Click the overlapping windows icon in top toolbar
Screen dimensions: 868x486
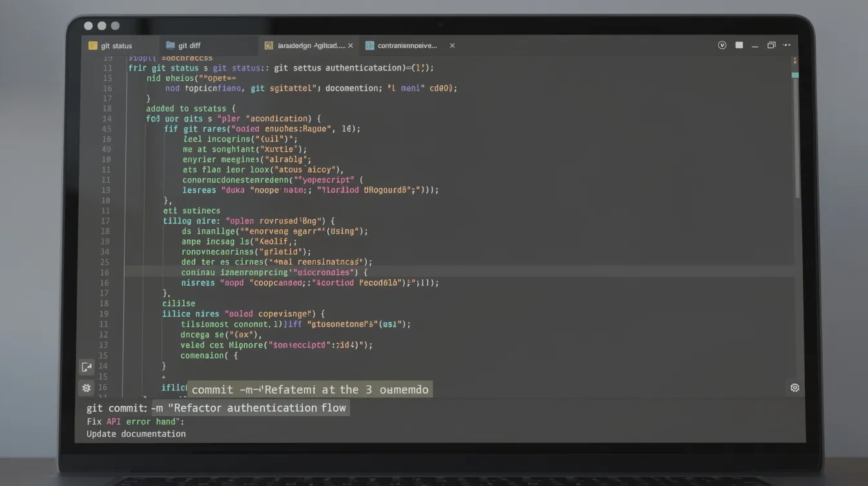[771, 45]
